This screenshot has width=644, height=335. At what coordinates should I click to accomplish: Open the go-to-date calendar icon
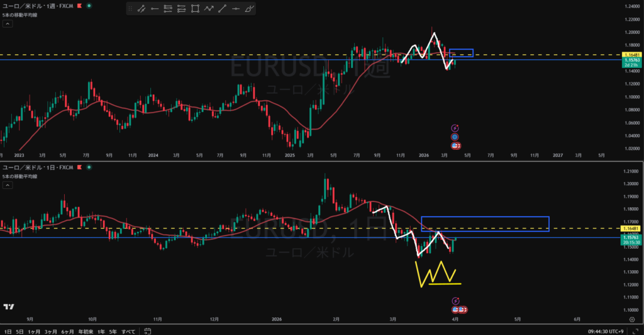click(147, 331)
